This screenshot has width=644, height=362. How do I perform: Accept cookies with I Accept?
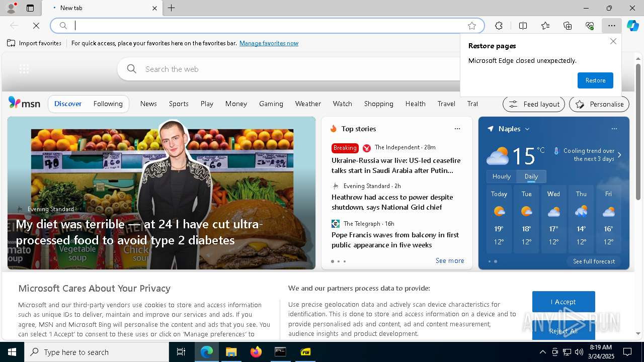[563, 302]
